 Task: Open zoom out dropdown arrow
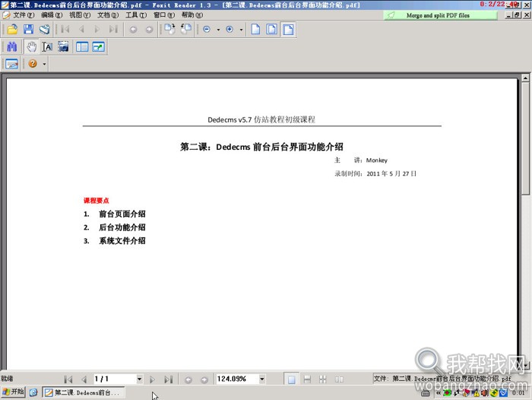(x=218, y=30)
